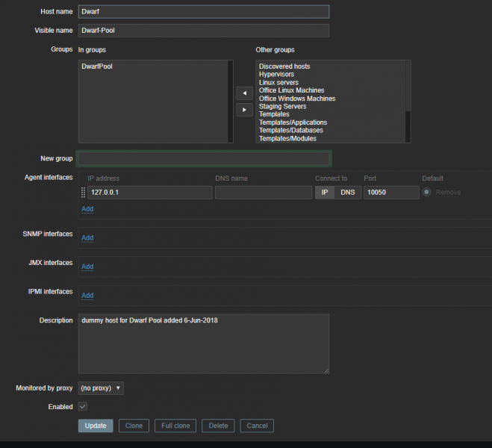Image resolution: width=492 pixels, height=448 pixels.
Task: Grab the drag handle beside the agent IP address
Action: (x=83, y=193)
